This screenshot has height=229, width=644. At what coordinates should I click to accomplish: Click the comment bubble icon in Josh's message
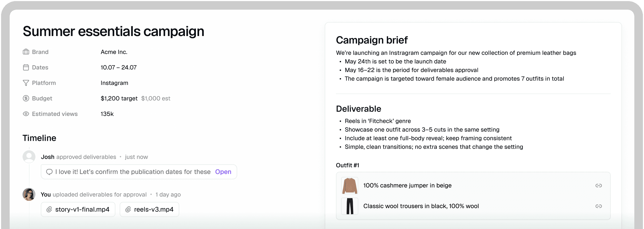[49, 172]
